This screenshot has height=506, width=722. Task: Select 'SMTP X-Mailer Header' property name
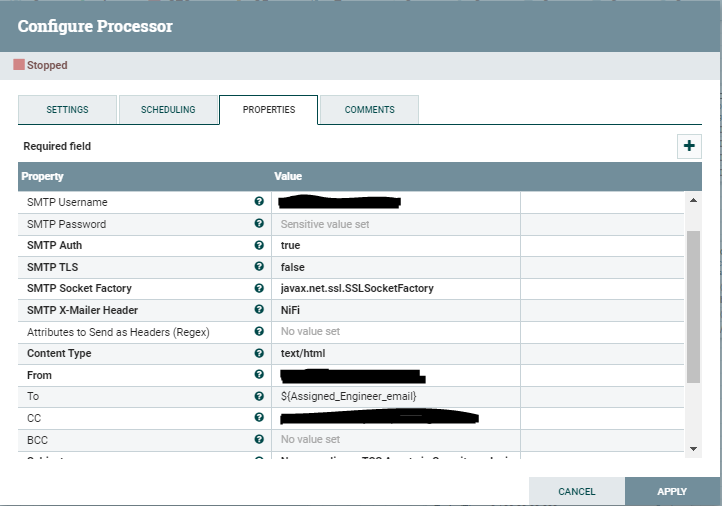tap(82, 310)
